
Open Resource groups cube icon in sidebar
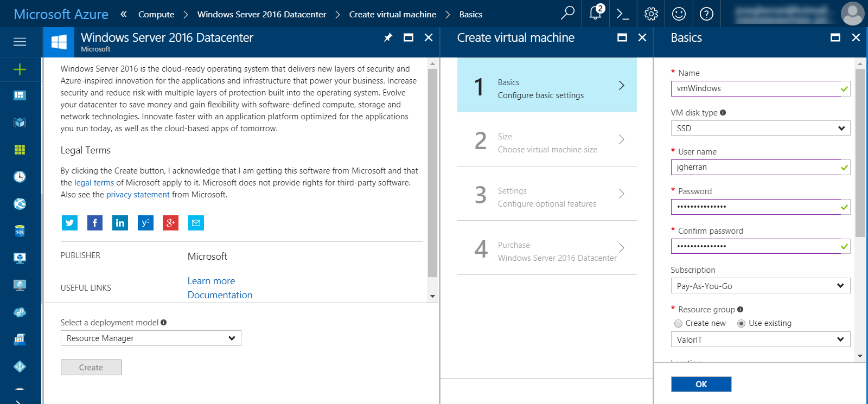pos(20,123)
